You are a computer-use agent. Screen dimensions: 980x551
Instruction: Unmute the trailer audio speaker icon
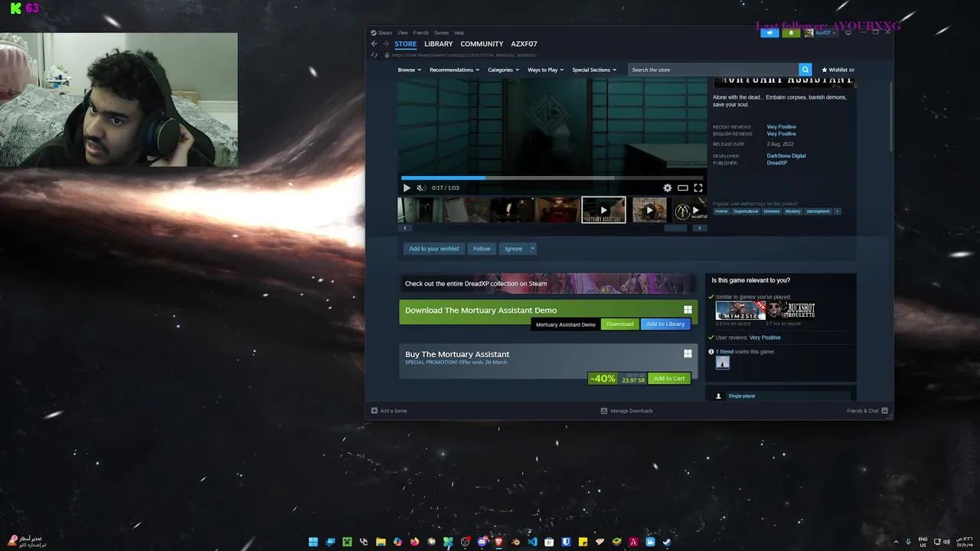click(x=421, y=187)
